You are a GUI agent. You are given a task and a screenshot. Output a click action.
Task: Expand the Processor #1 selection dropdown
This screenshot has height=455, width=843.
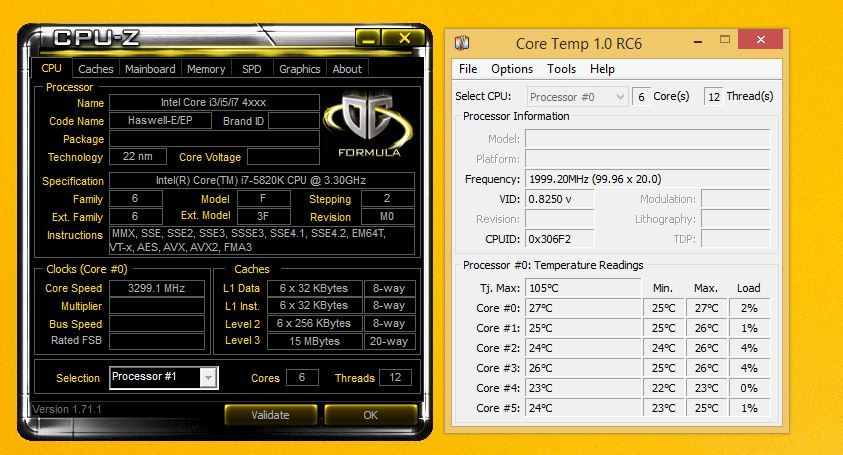pyautogui.click(x=208, y=378)
